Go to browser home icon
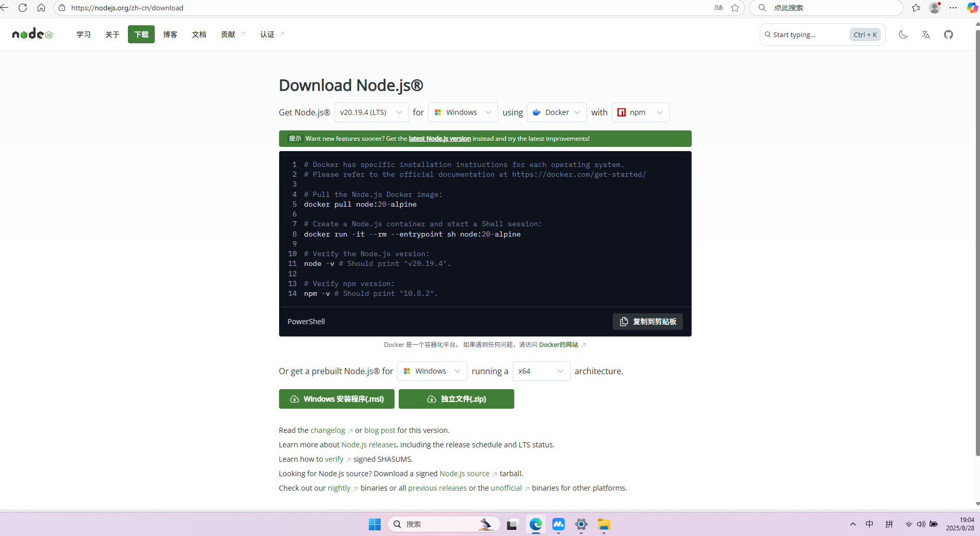The width and height of the screenshot is (980, 536). (41, 8)
